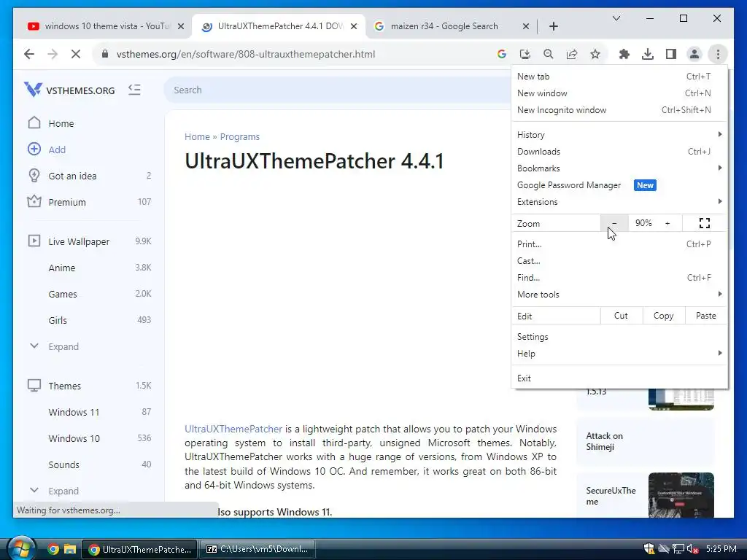Viewport: 747px width, 560px height.
Task: Open Chrome downloads tray icon
Action: pyautogui.click(x=648, y=54)
